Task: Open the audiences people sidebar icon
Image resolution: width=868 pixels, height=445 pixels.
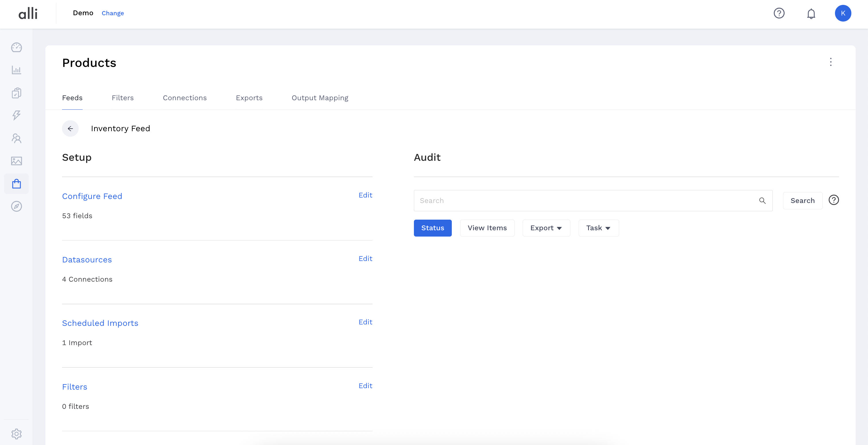Action: click(x=16, y=138)
